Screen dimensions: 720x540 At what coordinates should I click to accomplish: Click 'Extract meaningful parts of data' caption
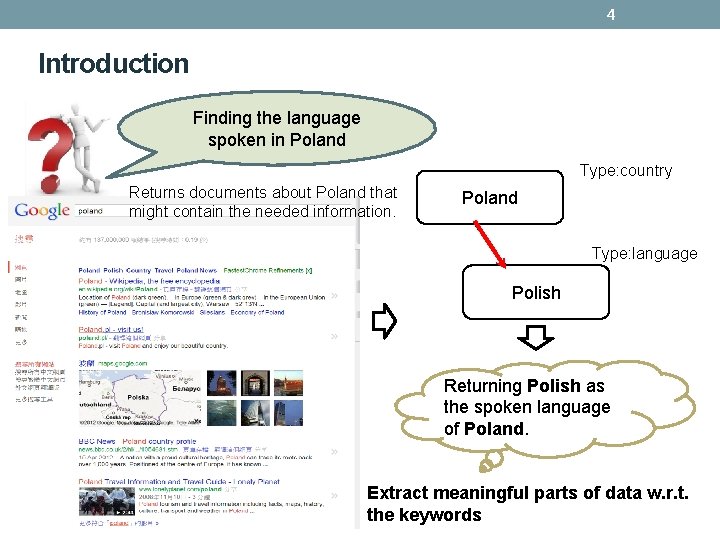(527, 504)
